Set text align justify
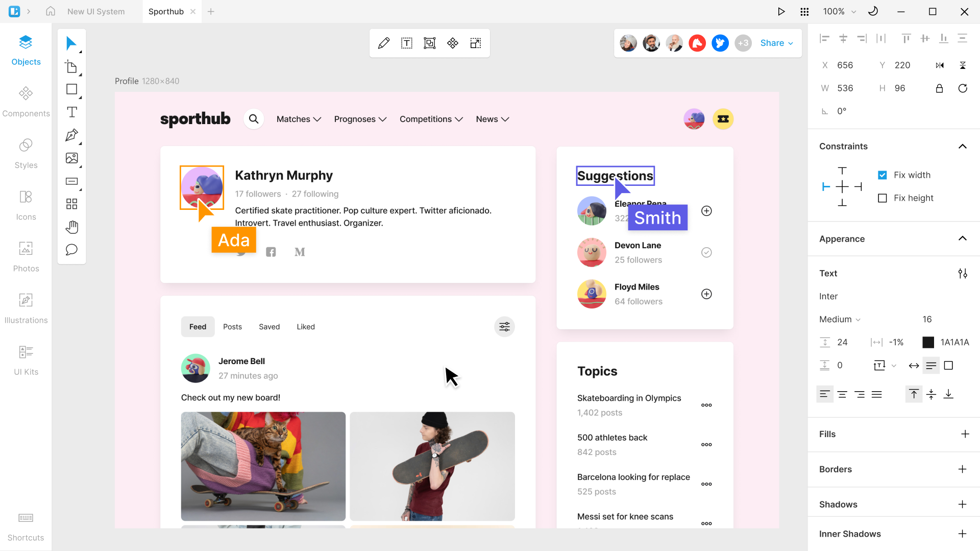Screen dimensions: 980x551 [877, 394]
